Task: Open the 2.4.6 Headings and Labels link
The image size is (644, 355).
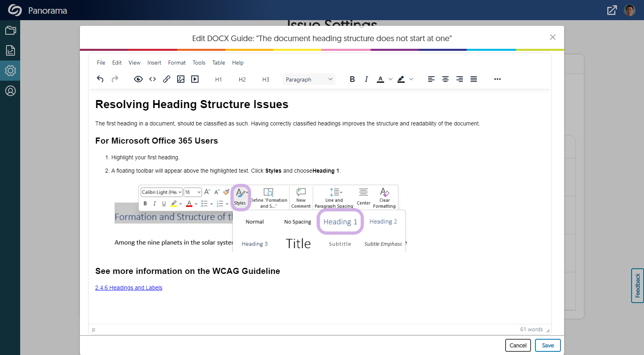Action: coord(129,288)
